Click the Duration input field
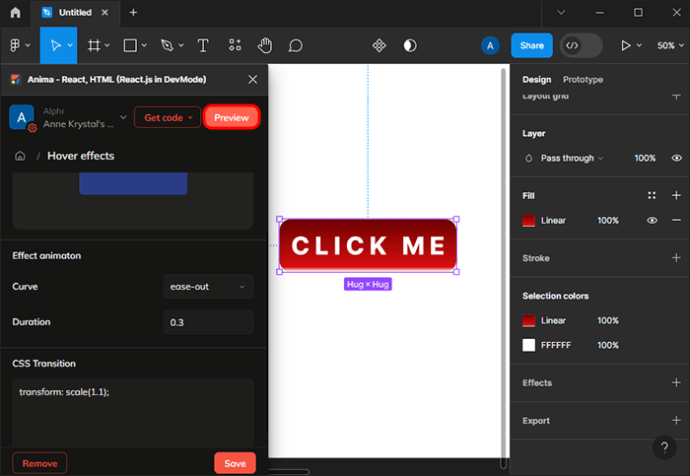 pos(208,322)
